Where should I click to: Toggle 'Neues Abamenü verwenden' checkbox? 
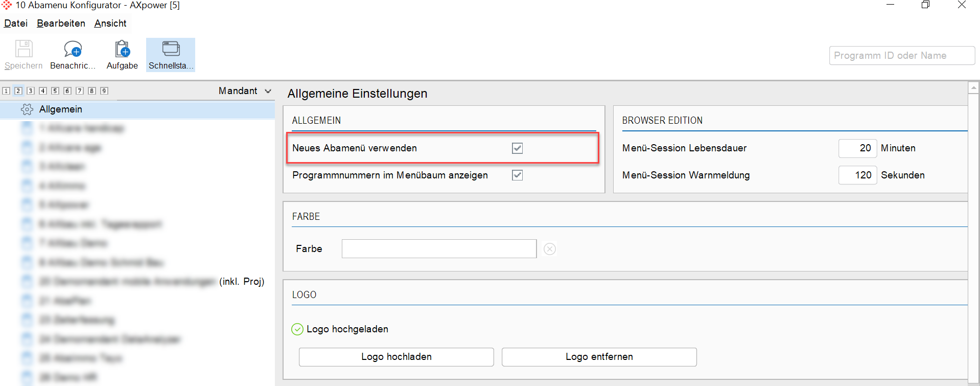(518, 148)
